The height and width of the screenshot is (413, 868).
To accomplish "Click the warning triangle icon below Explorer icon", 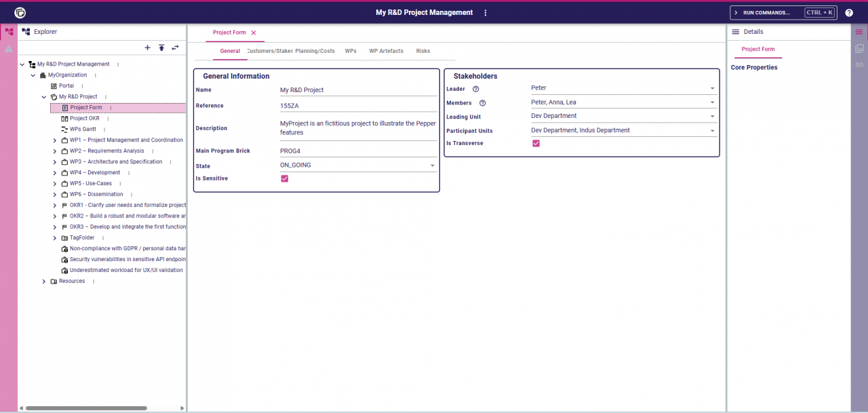I will click(8, 47).
